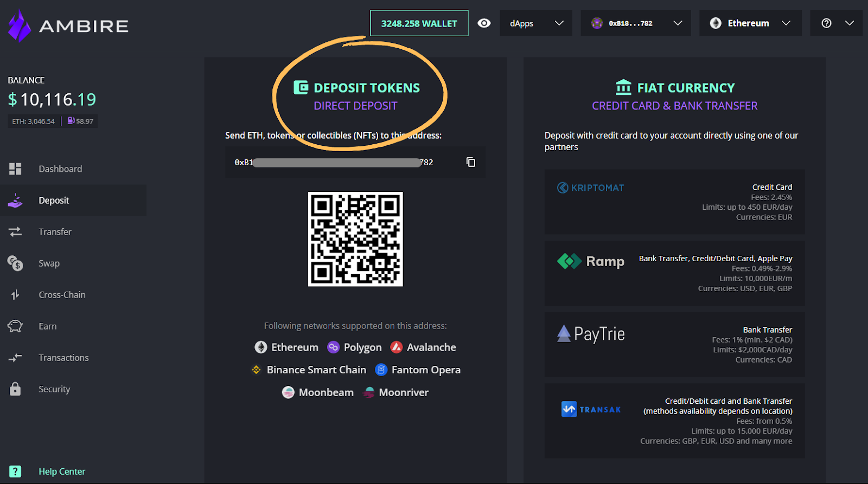The width and height of the screenshot is (868, 484).
Task: Click the Transak logo
Action: point(591,409)
